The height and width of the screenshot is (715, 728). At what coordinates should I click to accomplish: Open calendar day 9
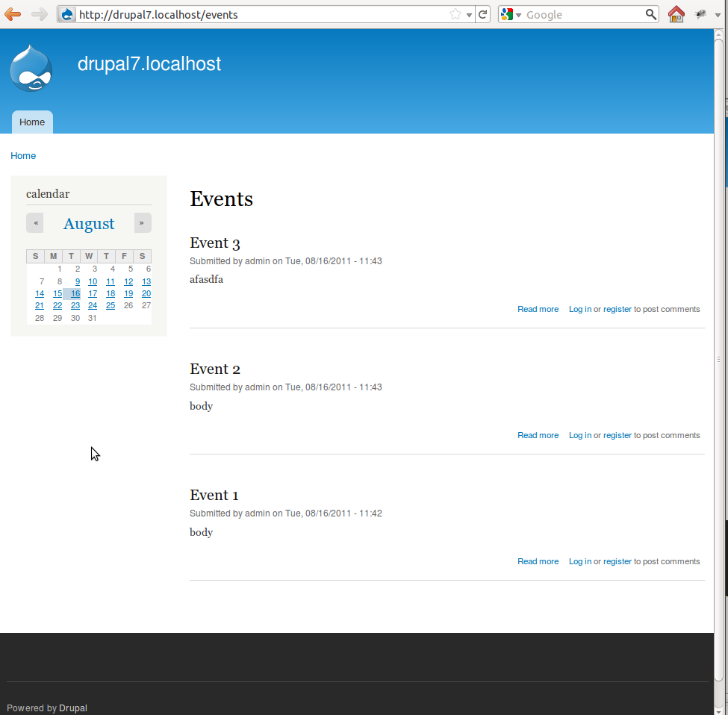coord(78,281)
